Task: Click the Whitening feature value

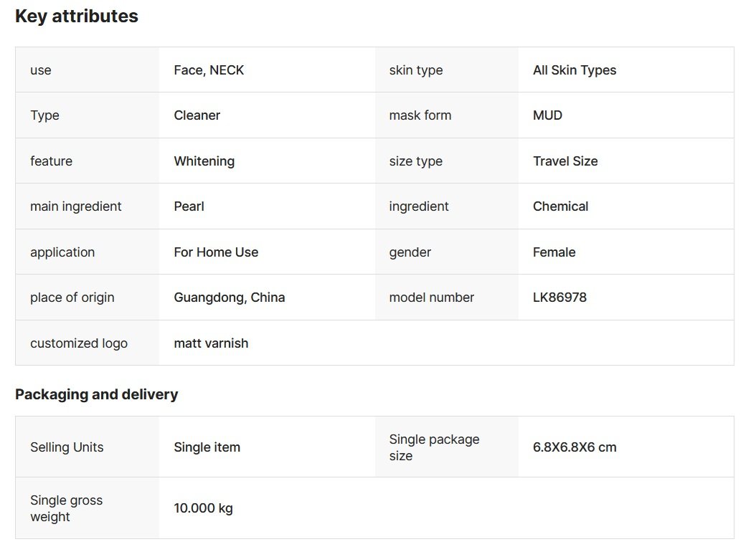Action: 204,161
